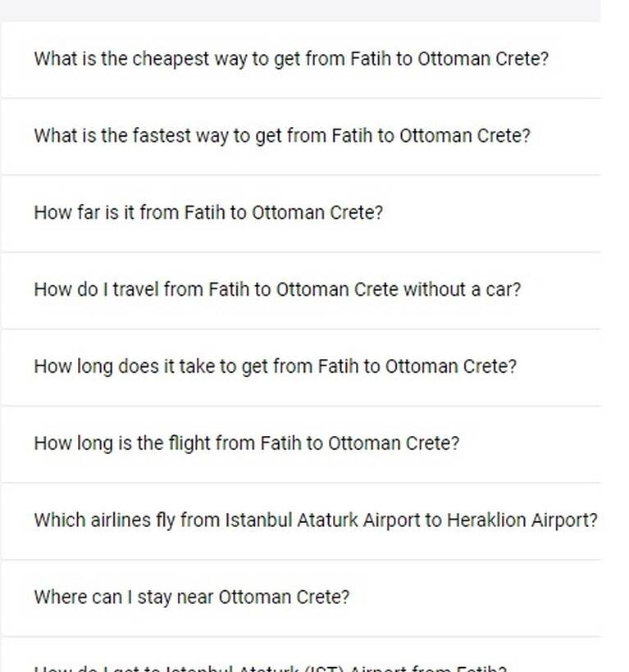Open the partially visible Istanbul Ataturk (IST) Airport question
The width and height of the screenshot is (629, 672).
(271, 667)
